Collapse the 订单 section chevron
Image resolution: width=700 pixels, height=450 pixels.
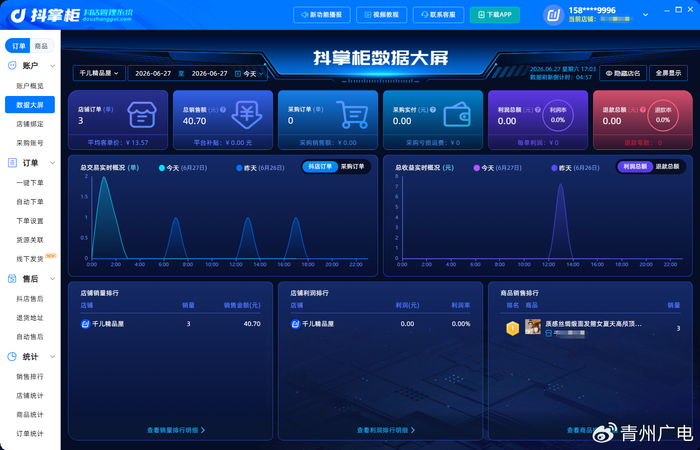[52, 163]
